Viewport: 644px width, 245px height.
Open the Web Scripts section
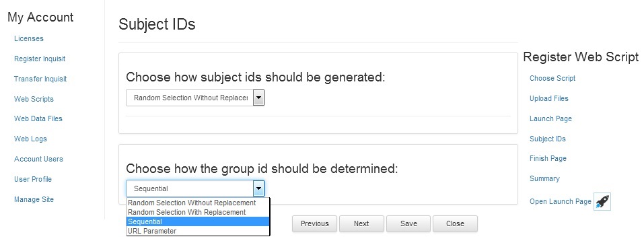(34, 99)
